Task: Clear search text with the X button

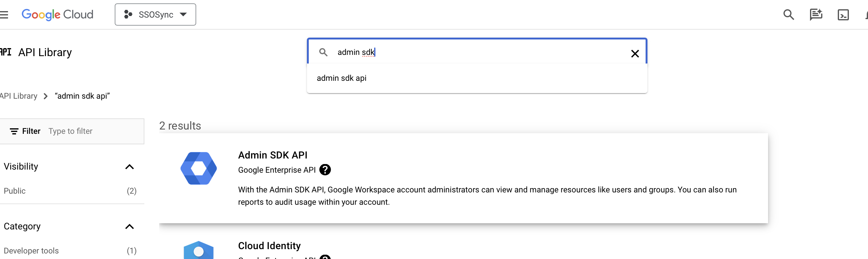Action: tap(634, 54)
